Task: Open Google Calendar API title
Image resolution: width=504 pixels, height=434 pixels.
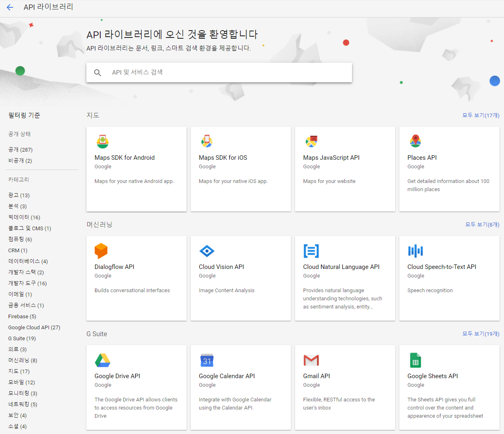Action: pos(227,376)
